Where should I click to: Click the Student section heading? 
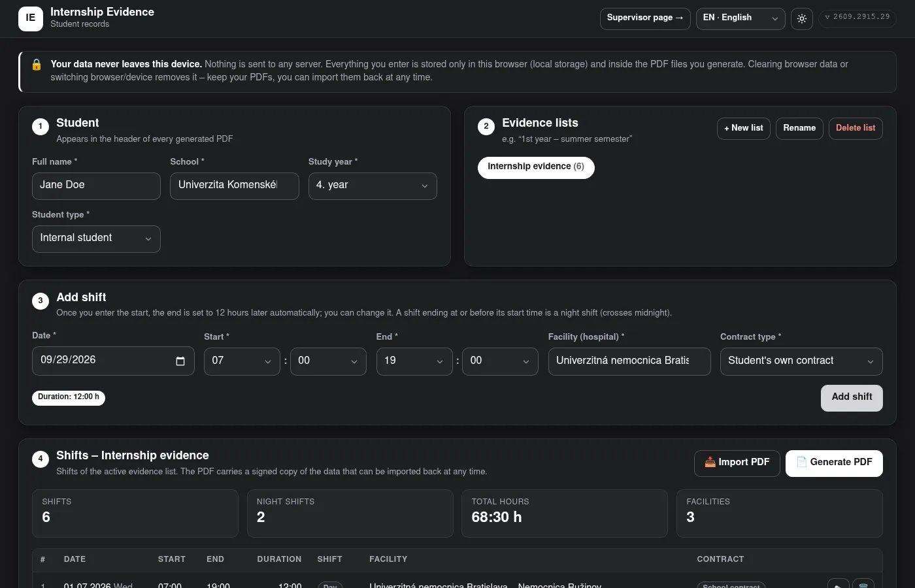(x=78, y=123)
